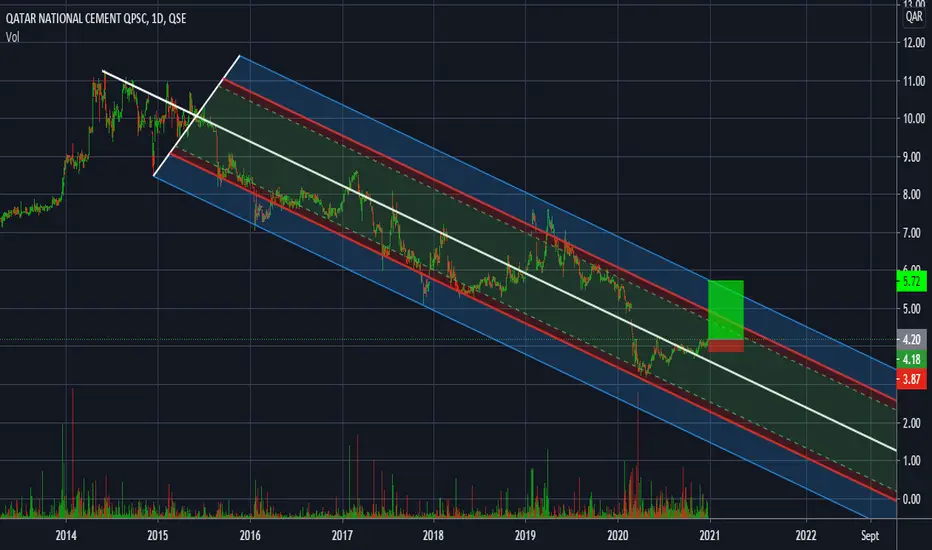
Task: Click the 2020 label on the time axis
Action: coord(618,535)
